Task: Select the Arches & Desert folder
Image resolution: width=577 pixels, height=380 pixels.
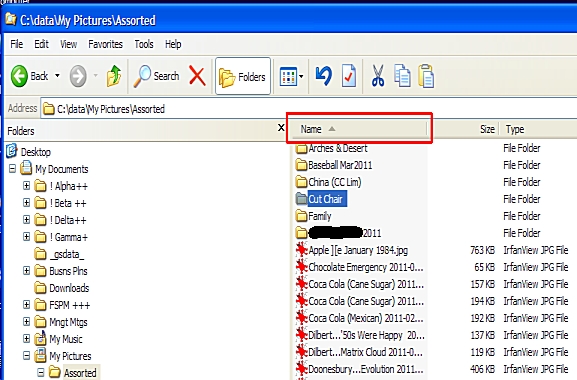Action: click(x=337, y=148)
